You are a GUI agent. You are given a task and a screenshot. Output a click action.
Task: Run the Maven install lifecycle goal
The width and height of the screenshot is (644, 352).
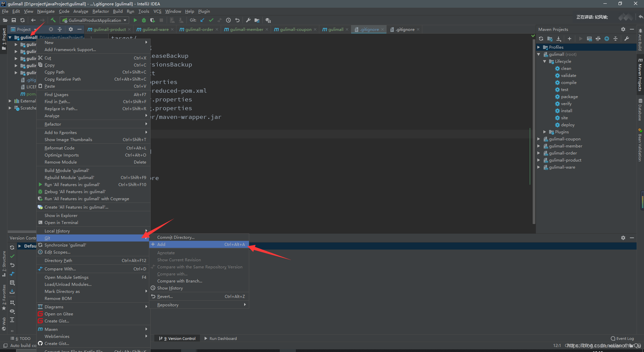566,111
